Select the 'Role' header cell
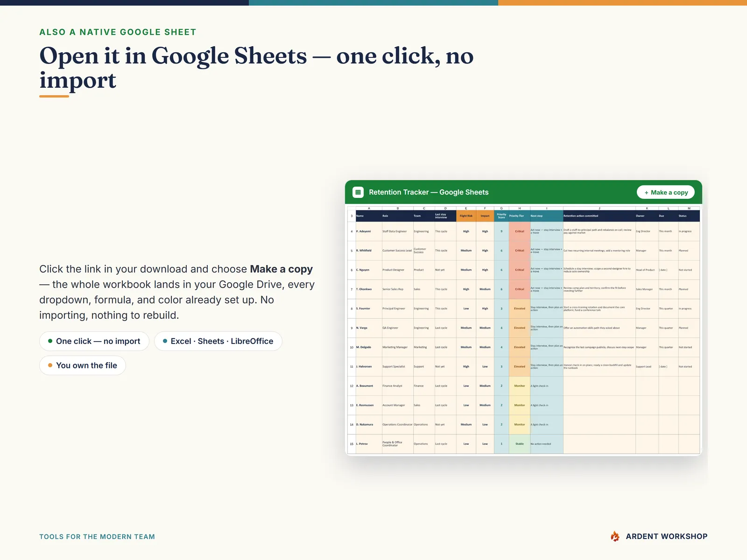Screen dimensions: 747x560 [397, 216]
